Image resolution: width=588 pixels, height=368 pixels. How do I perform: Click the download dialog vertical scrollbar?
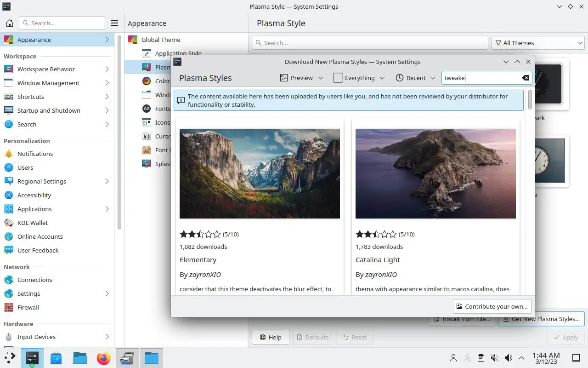pos(530,99)
